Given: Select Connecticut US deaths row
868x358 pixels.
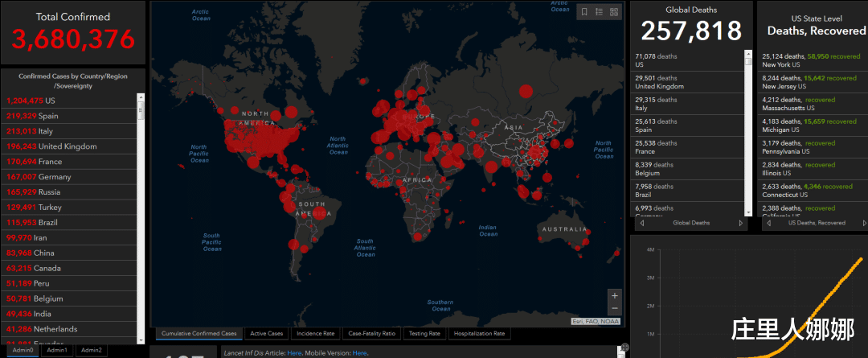Looking at the screenshot, I should coord(813,190).
